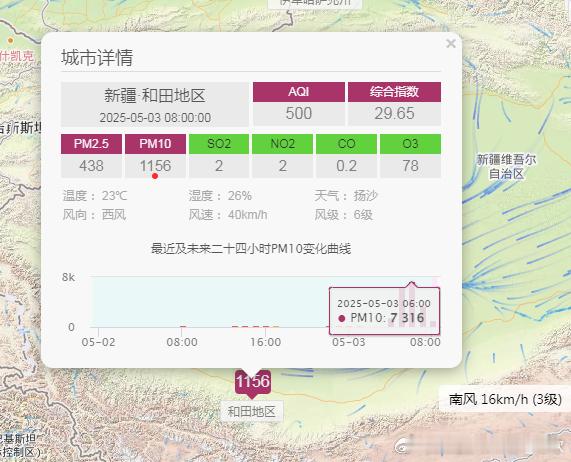Viewport: 571px width, 462px height.
Task: Click the 风向：西风 reading
Action: point(94,215)
